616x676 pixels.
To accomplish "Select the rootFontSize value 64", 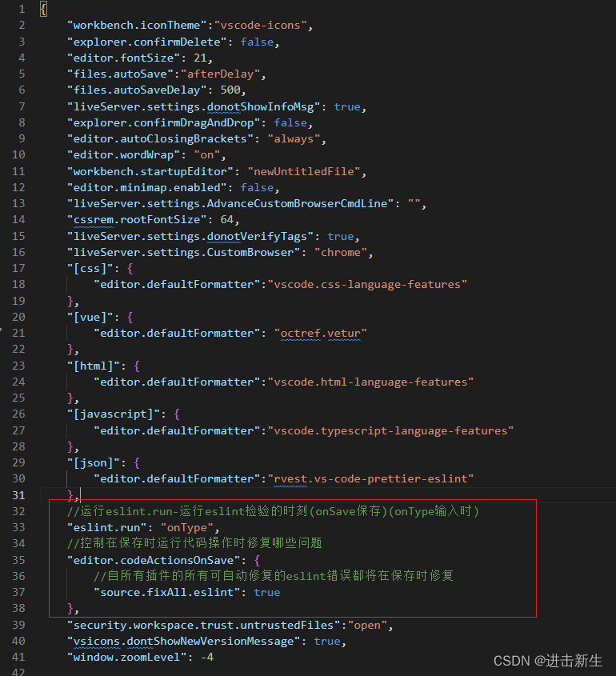I will [227, 220].
